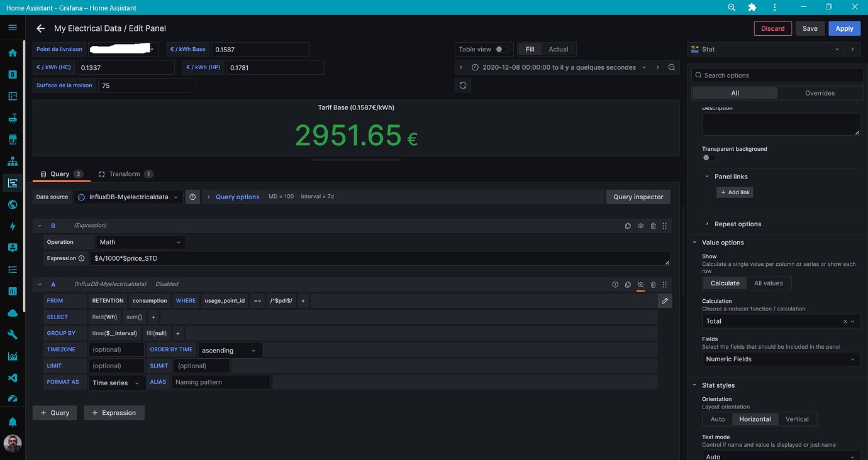Delete query B with the trash icon
This screenshot has width=868, height=460.
653,226
